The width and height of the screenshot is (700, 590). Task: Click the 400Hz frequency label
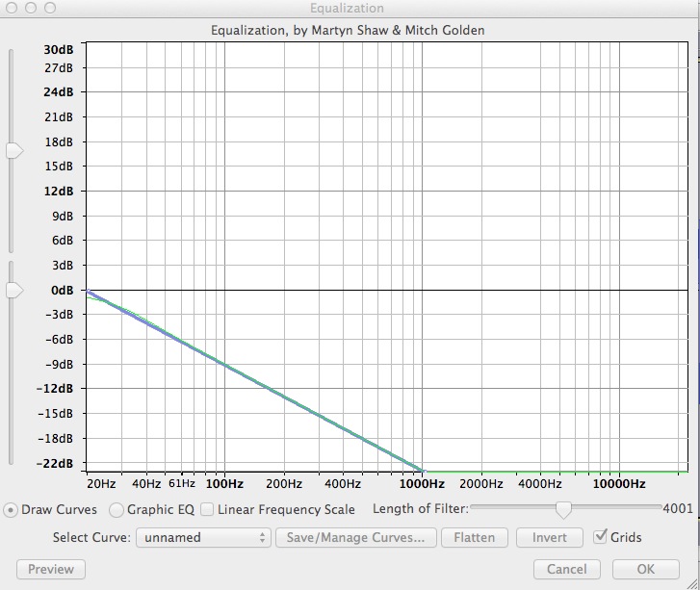pos(343,484)
